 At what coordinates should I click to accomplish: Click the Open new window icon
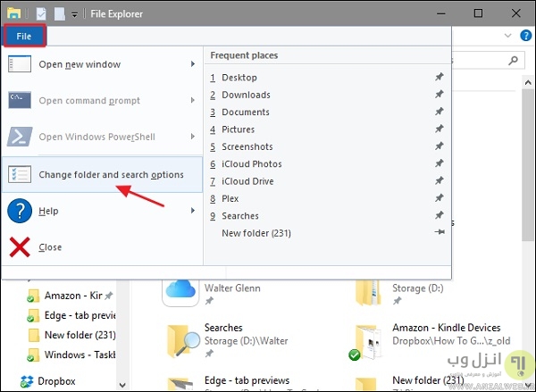point(20,64)
